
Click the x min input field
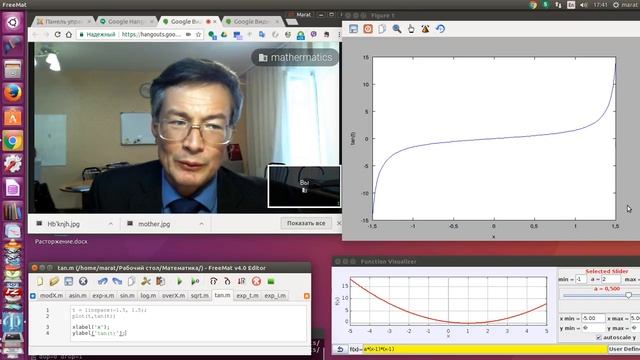[593, 318]
